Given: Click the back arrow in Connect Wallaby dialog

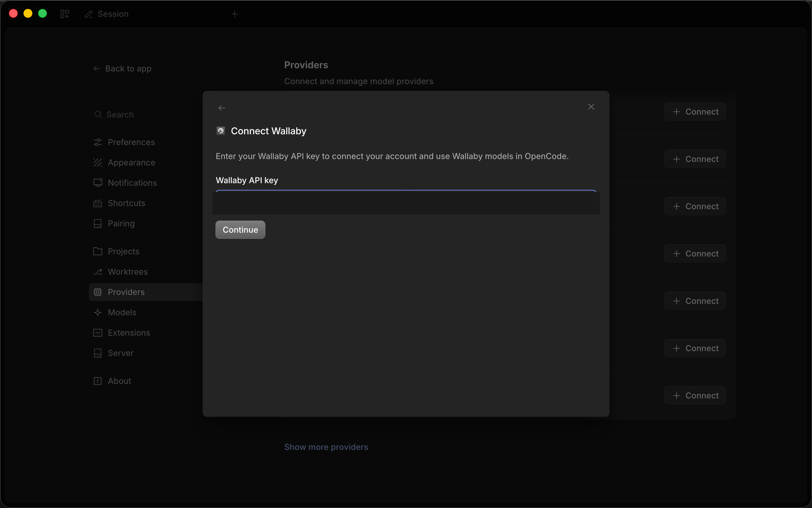Looking at the screenshot, I should click(222, 108).
